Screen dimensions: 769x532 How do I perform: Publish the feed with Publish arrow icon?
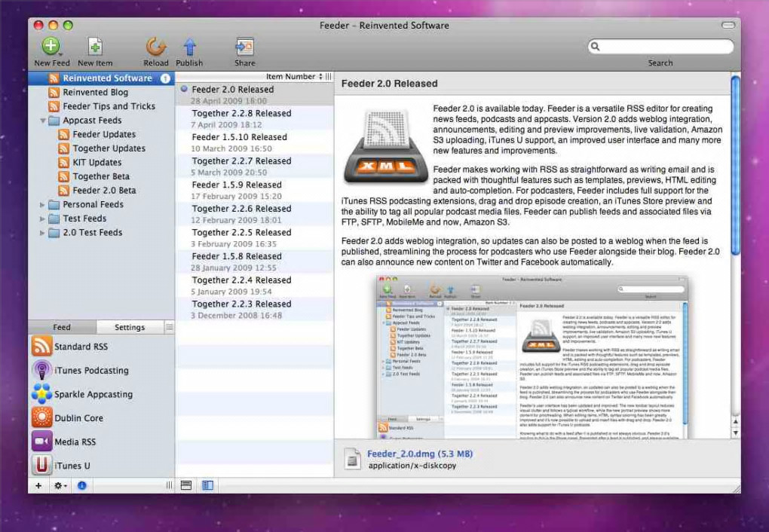pos(189,47)
